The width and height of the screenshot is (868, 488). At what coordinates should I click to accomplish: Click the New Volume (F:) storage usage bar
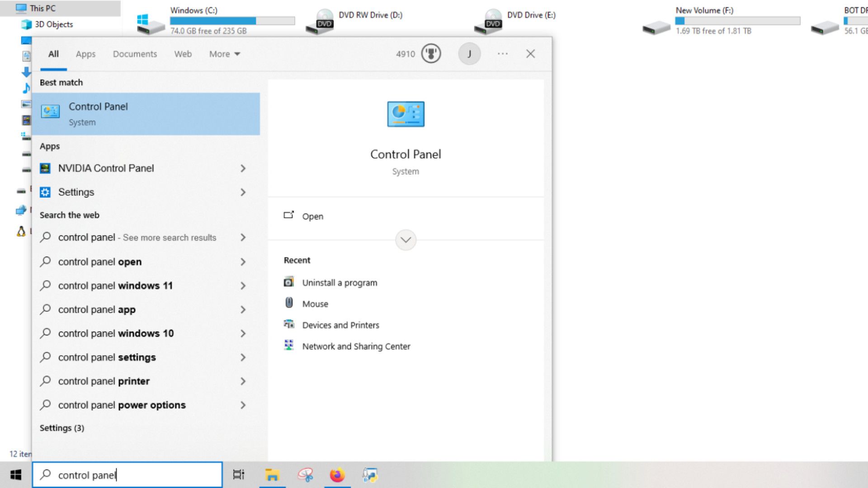[737, 21]
